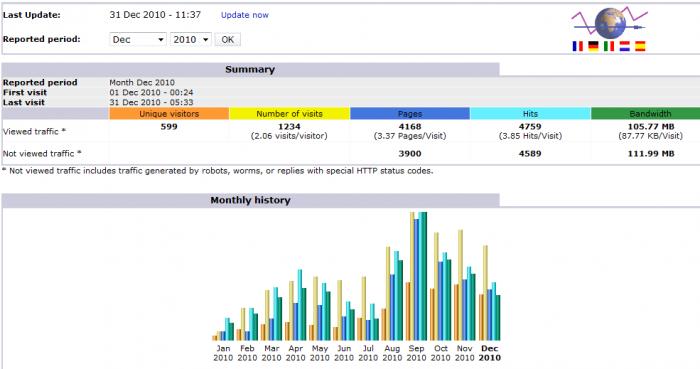Click the Summary section header
The height and width of the screenshot is (369, 700).
(250, 69)
